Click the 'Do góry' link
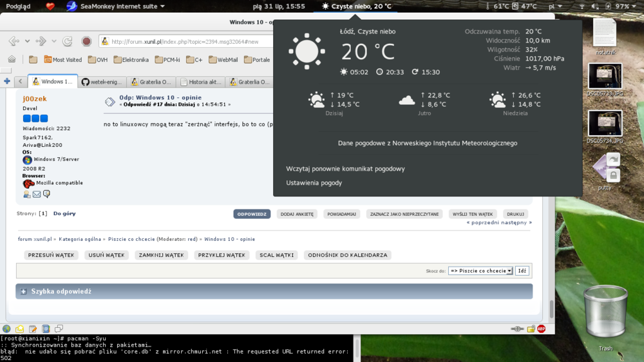Viewport: 644px width, 362px height. 64,214
